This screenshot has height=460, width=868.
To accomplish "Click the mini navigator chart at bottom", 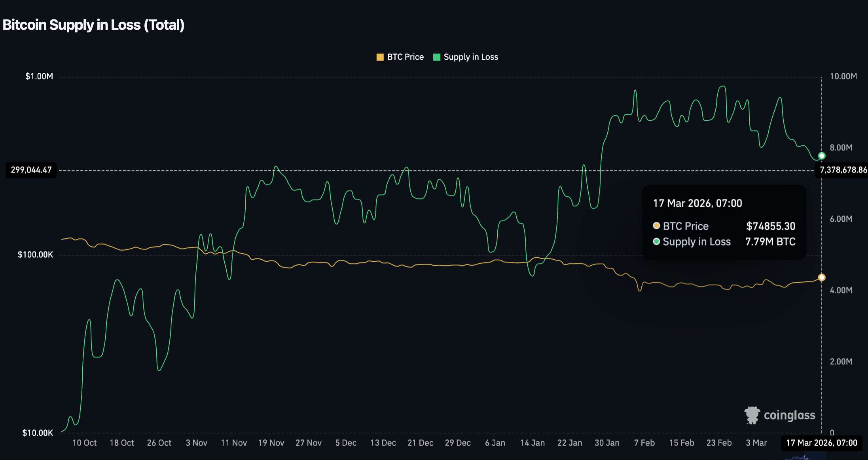I will [x=799, y=458].
